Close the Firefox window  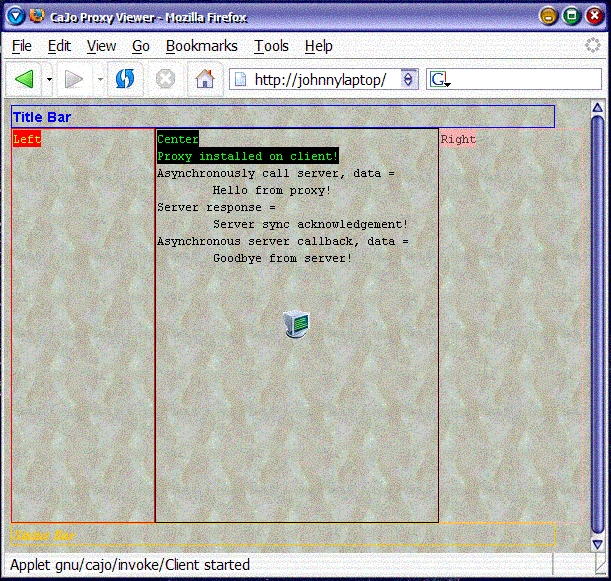pos(595,16)
